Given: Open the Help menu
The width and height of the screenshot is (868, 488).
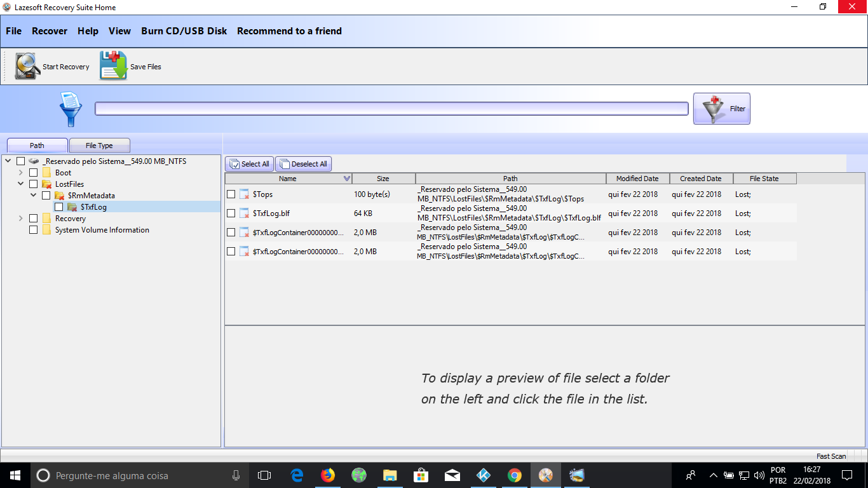Looking at the screenshot, I should (x=88, y=31).
